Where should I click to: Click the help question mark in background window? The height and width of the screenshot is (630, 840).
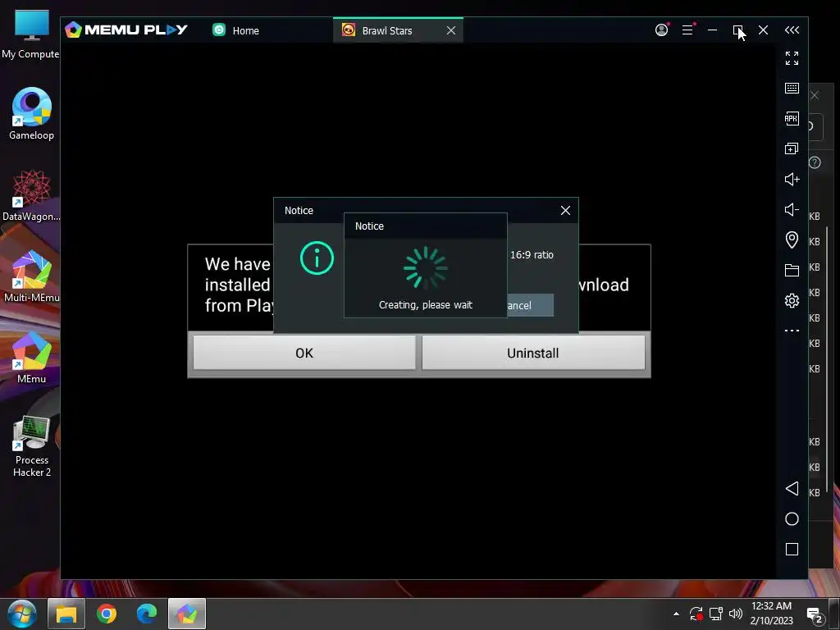pyautogui.click(x=815, y=162)
